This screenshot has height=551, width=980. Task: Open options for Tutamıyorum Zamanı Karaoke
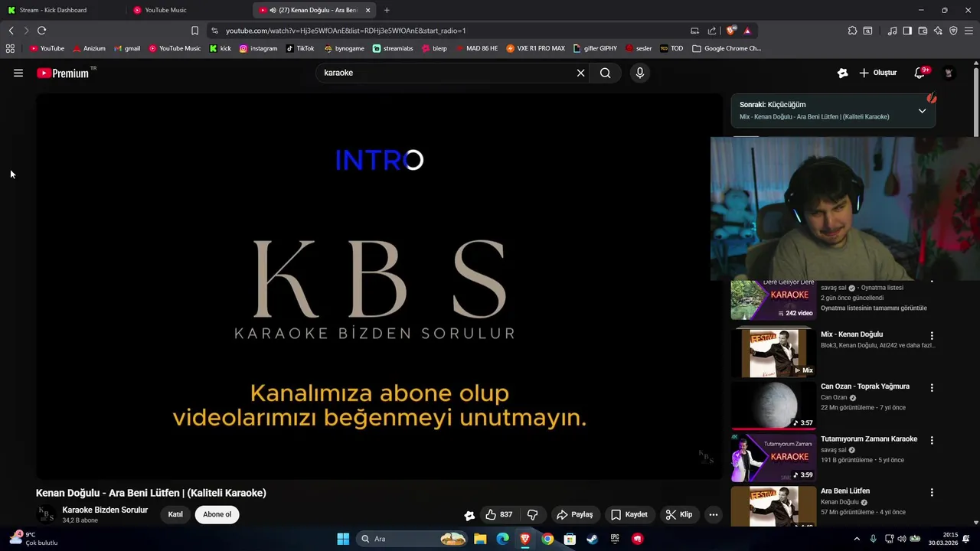point(932,440)
